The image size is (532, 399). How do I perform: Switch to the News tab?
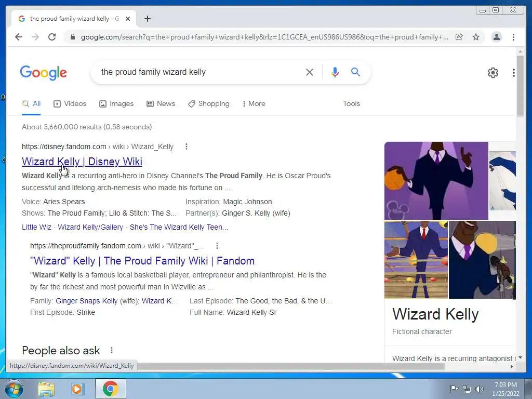(x=161, y=104)
